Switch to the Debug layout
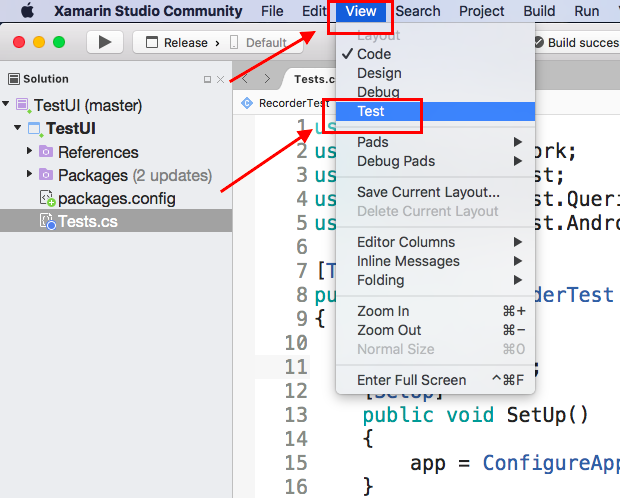The width and height of the screenshot is (620, 498). pos(435,92)
